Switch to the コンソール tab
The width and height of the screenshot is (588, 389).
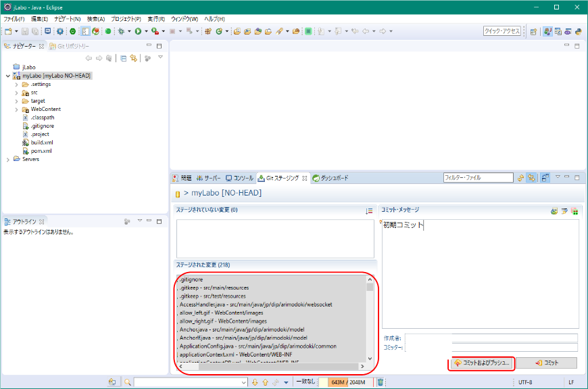coord(240,178)
